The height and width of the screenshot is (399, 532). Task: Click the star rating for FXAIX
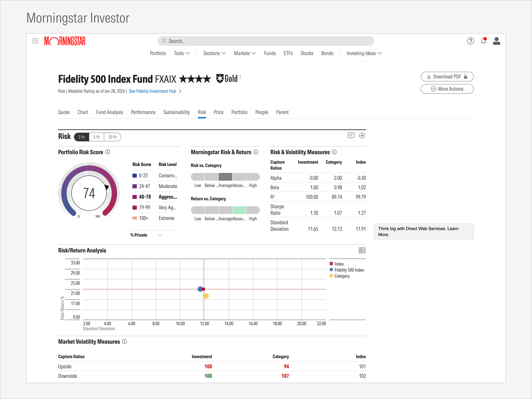point(195,79)
